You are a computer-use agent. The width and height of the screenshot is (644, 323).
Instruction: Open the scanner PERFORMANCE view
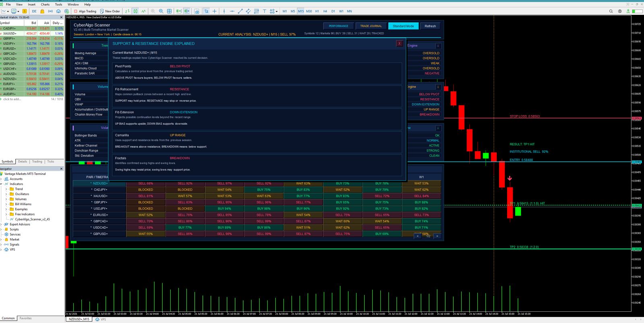[339, 26]
